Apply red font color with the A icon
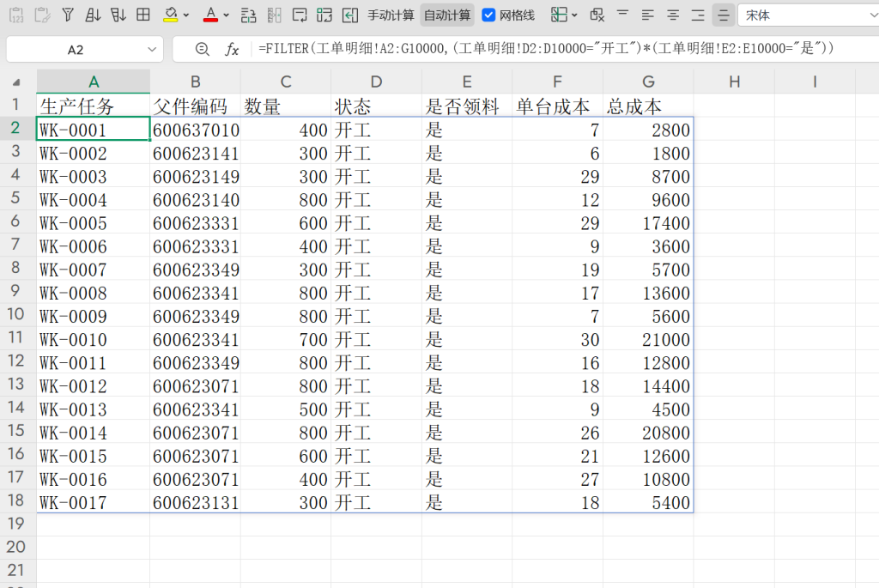 pos(211,15)
